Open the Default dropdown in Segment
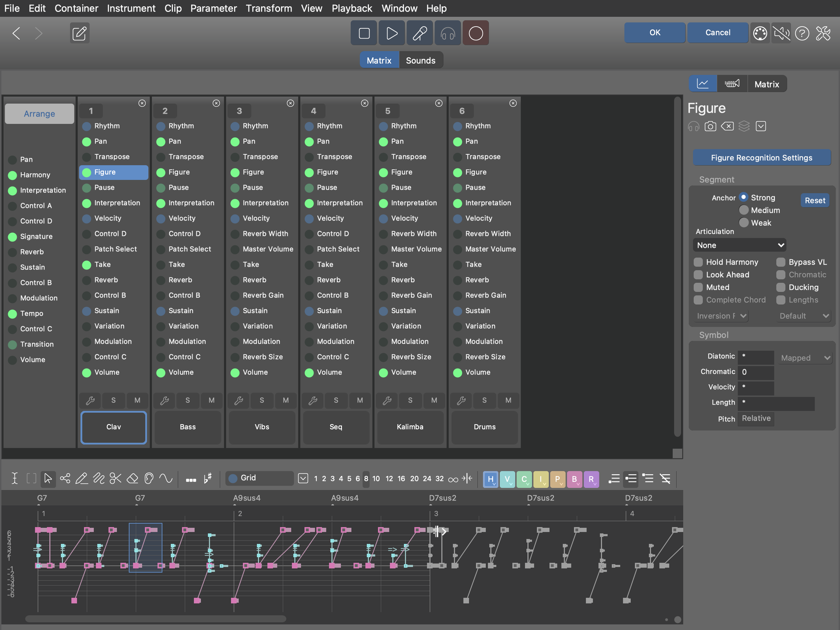Image resolution: width=840 pixels, height=630 pixels. point(804,316)
